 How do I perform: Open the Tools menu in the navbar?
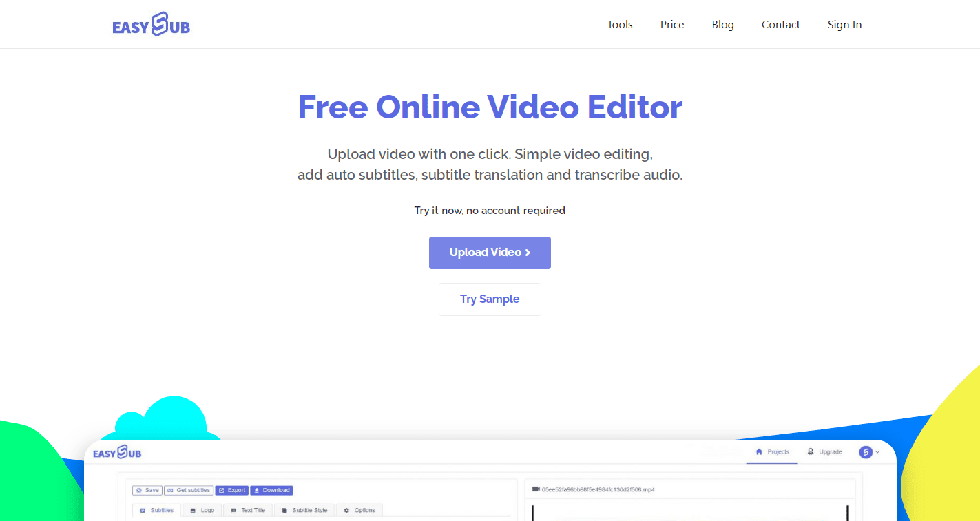click(x=619, y=24)
